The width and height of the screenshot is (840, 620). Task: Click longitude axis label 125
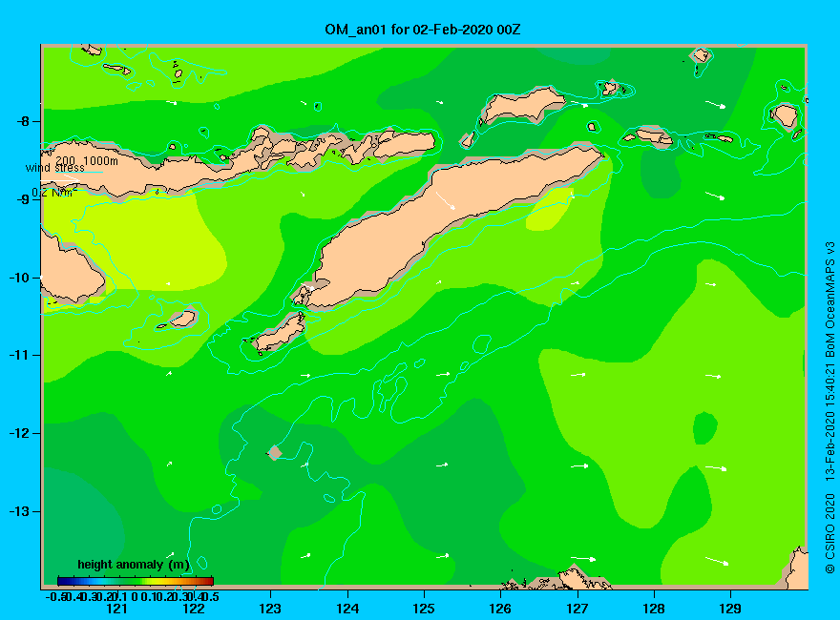pyautogui.click(x=424, y=609)
